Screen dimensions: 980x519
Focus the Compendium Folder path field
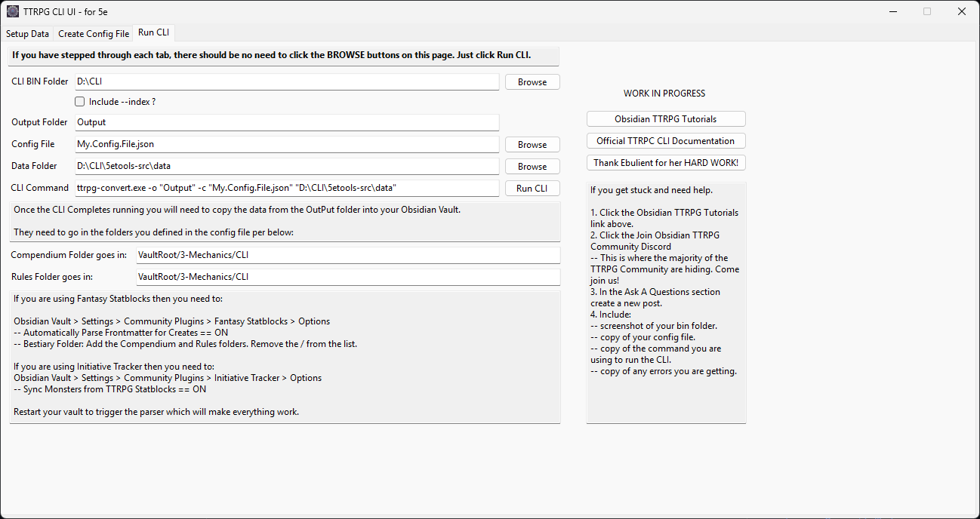point(347,256)
